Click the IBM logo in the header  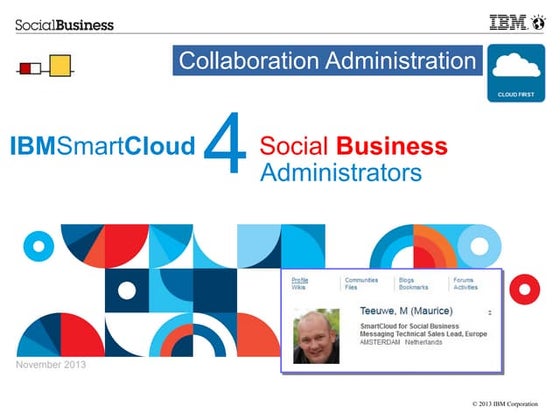508,22
